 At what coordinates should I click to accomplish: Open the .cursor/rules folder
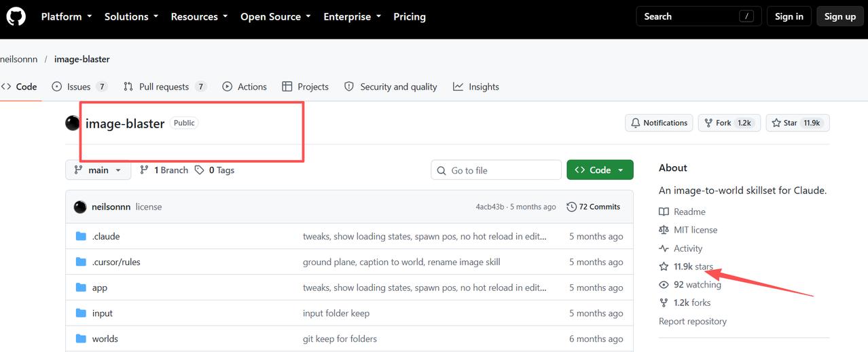click(x=116, y=262)
